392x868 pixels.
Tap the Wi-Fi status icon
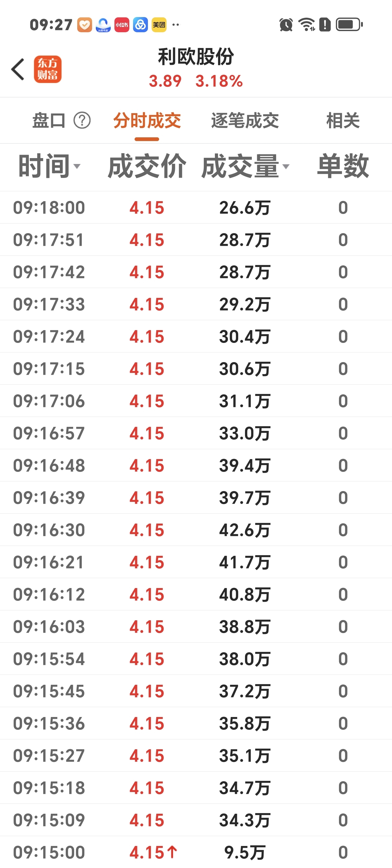pyautogui.click(x=307, y=24)
